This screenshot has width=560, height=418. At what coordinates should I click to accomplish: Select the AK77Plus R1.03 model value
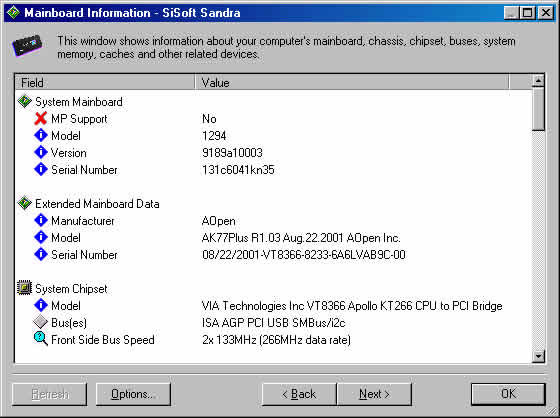click(x=301, y=238)
